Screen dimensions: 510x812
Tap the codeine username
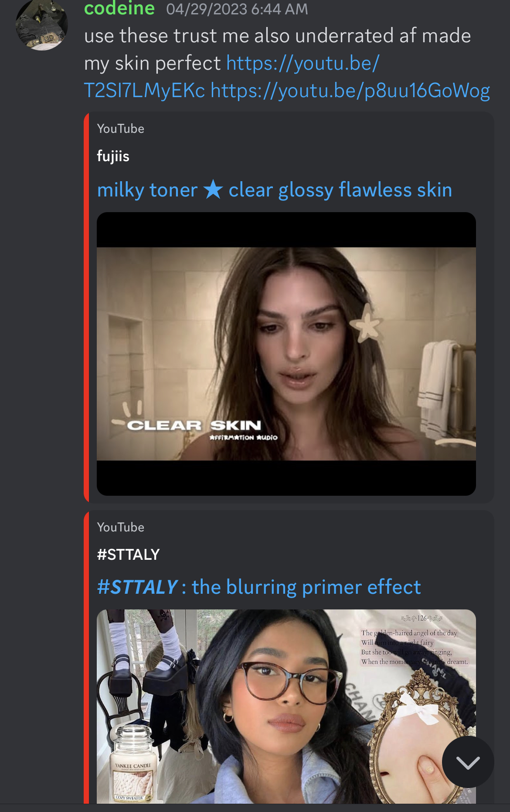tap(119, 8)
